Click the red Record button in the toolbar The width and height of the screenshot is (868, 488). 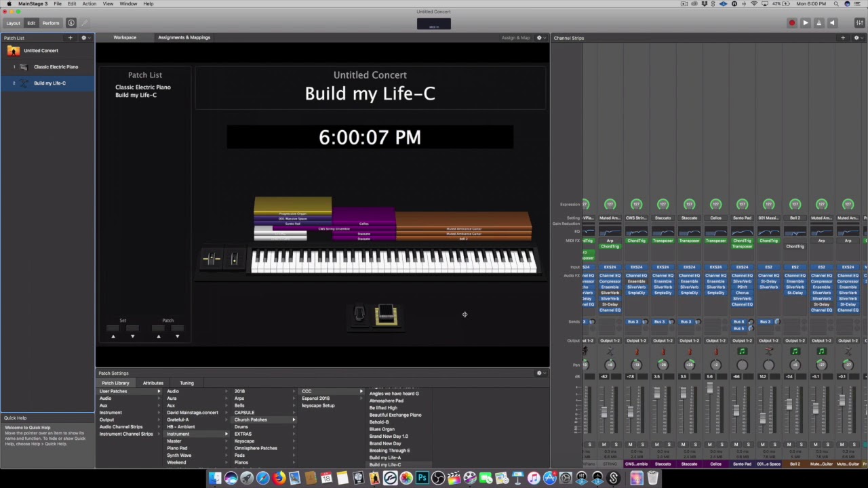click(791, 23)
